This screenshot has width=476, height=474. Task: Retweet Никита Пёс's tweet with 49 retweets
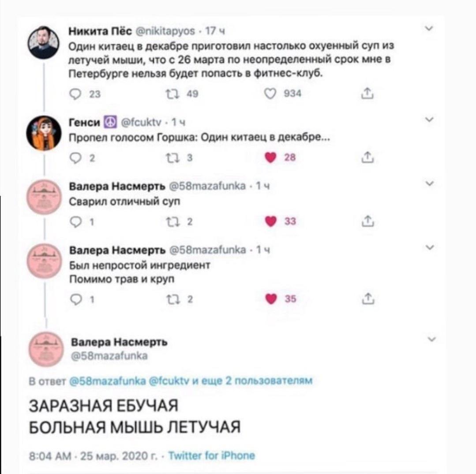tap(172, 94)
